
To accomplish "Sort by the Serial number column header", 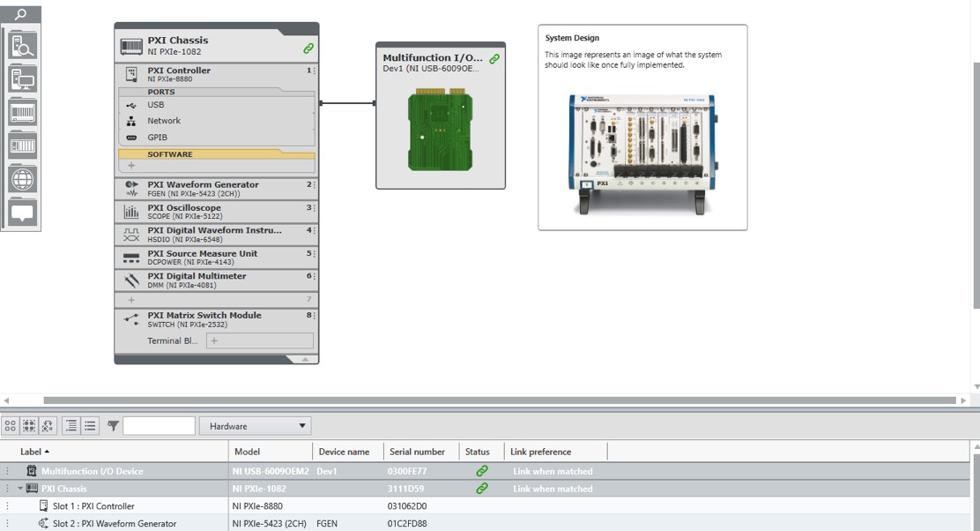I will click(x=421, y=452).
